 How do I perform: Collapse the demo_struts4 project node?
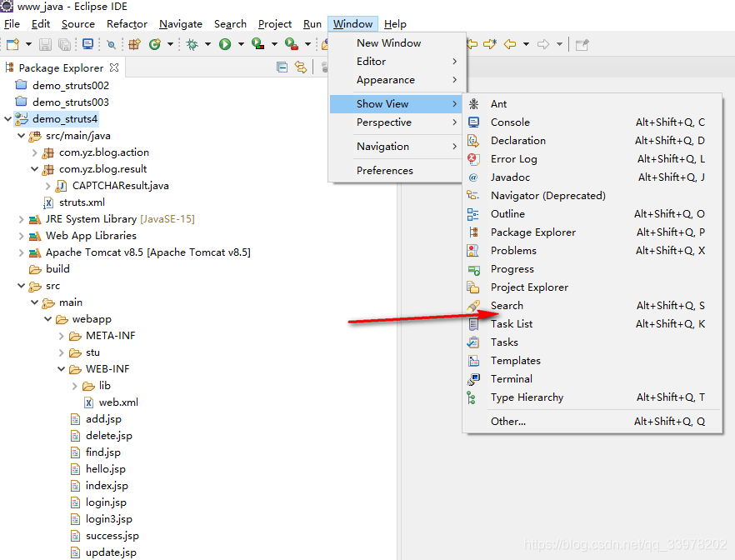(x=8, y=119)
